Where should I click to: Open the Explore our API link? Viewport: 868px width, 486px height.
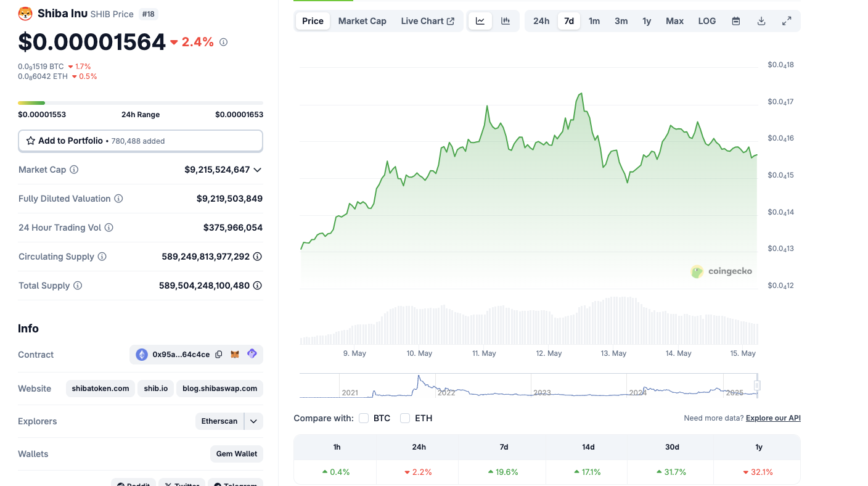[x=773, y=418]
